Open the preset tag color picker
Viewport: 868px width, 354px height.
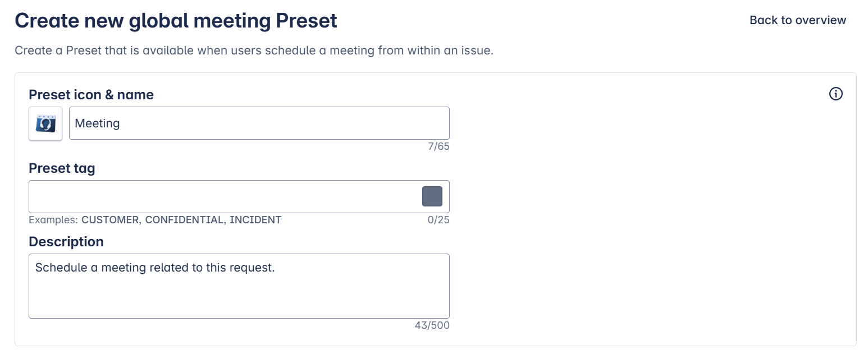432,196
